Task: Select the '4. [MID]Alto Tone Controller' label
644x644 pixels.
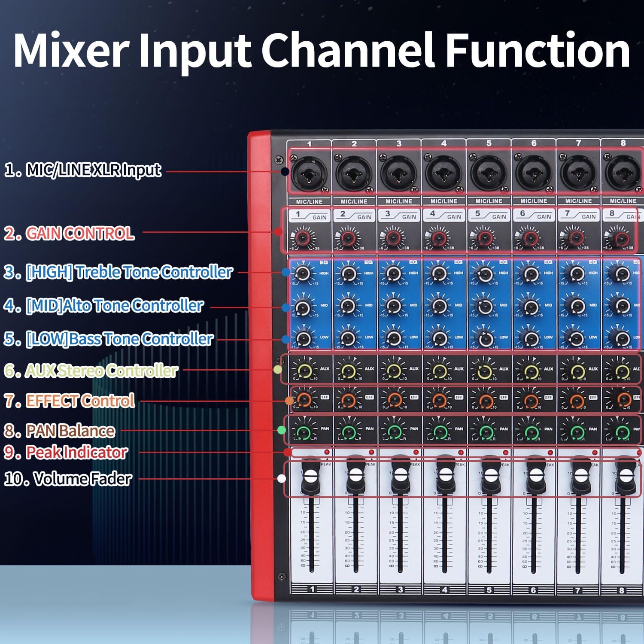Action: (103, 305)
